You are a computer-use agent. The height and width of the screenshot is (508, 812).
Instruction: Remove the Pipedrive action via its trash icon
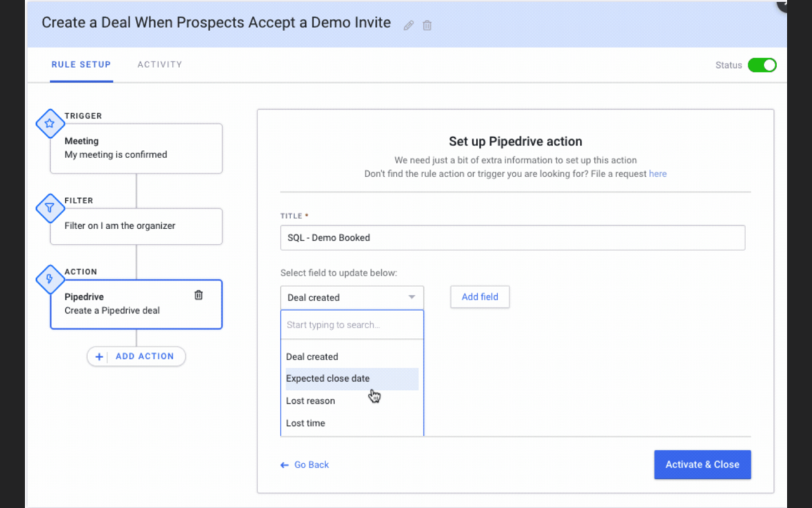(x=198, y=294)
